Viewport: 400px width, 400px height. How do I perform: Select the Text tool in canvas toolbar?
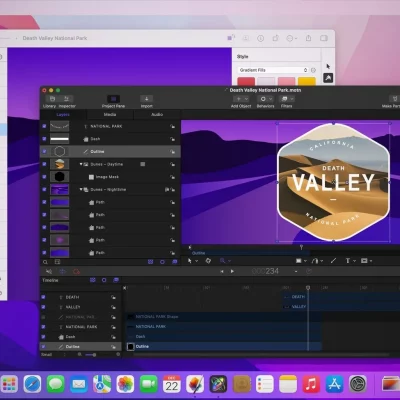(348, 261)
